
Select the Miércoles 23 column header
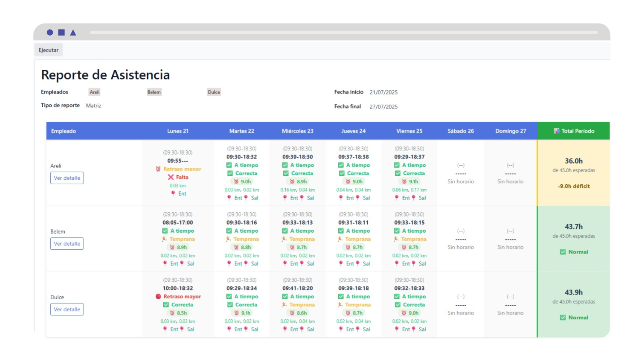(x=298, y=131)
